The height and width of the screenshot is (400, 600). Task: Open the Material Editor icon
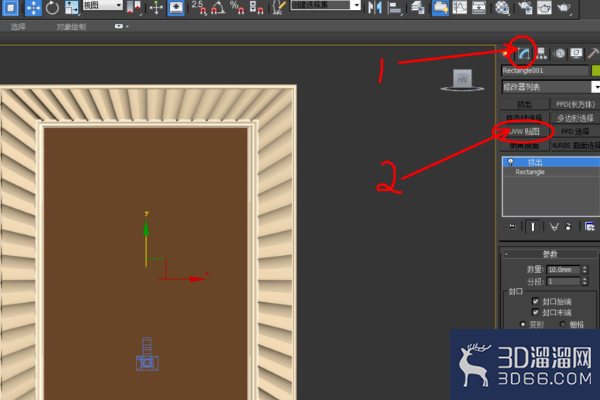click(x=502, y=7)
